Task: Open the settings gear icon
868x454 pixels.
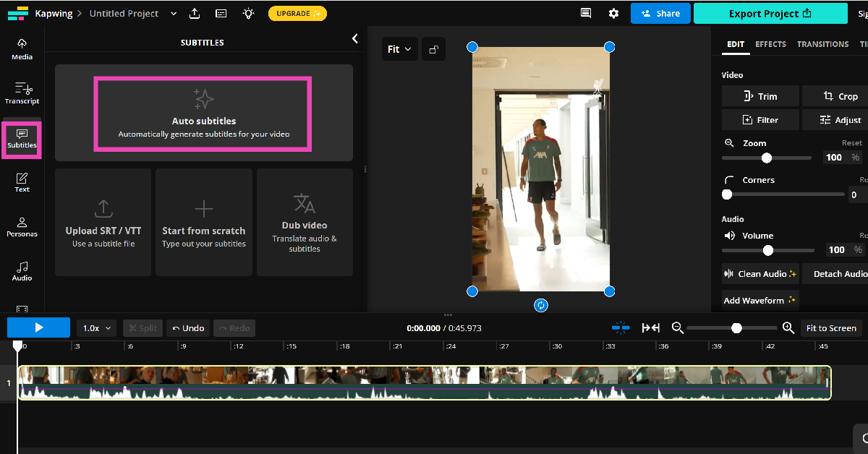Action: (613, 13)
